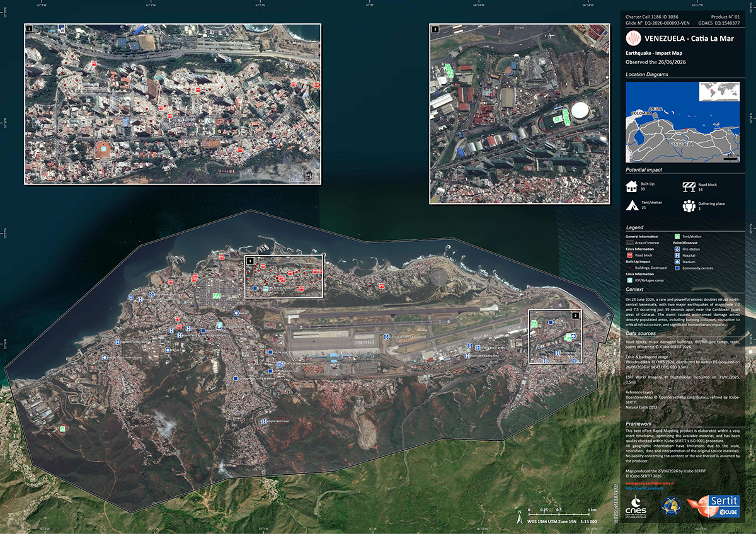Select the Stadium legend symbol
Screen dimensions: 756x534
tap(677, 262)
